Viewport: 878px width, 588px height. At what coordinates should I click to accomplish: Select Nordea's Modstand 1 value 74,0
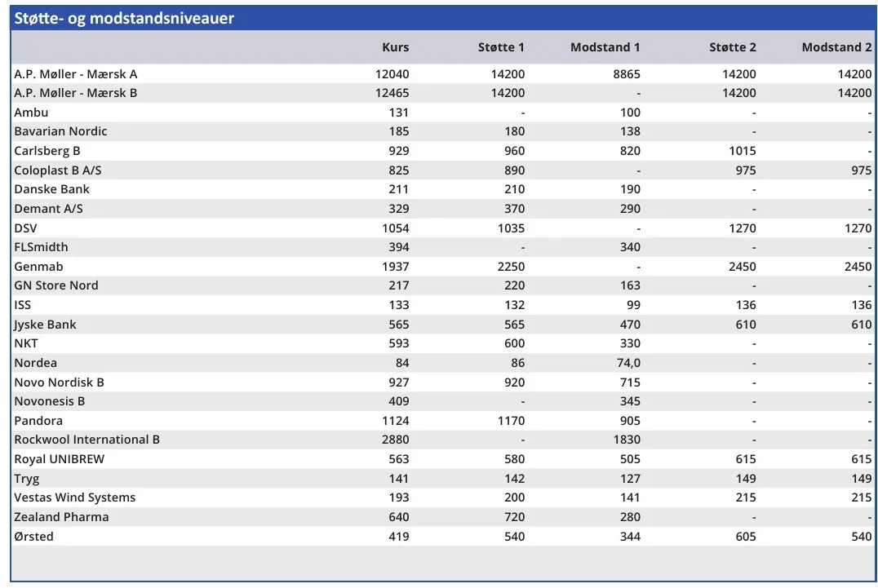pyautogui.click(x=628, y=363)
